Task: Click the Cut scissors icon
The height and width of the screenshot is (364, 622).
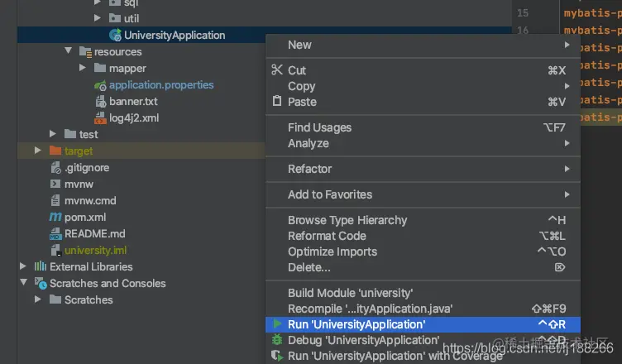Action: click(277, 70)
